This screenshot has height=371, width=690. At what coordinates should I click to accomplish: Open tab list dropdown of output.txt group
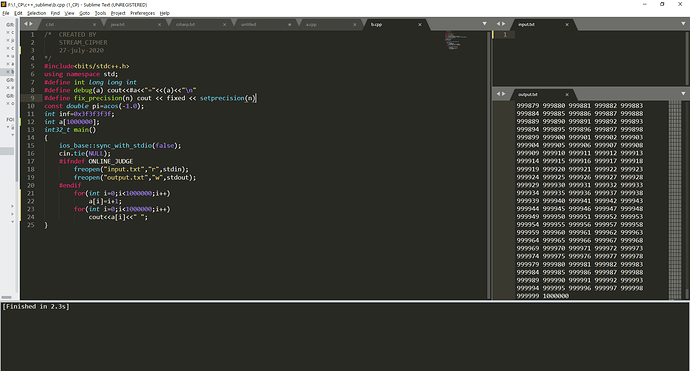(x=683, y=94)
